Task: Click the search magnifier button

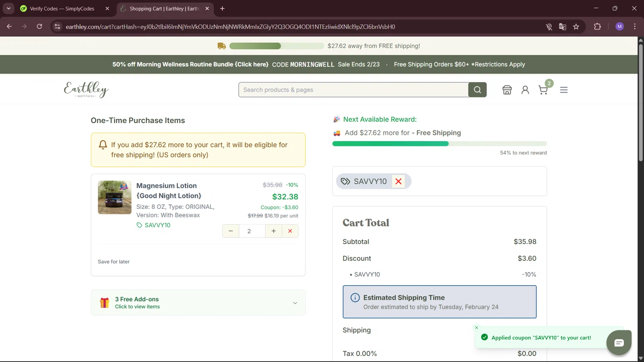Action: point(477,90)
